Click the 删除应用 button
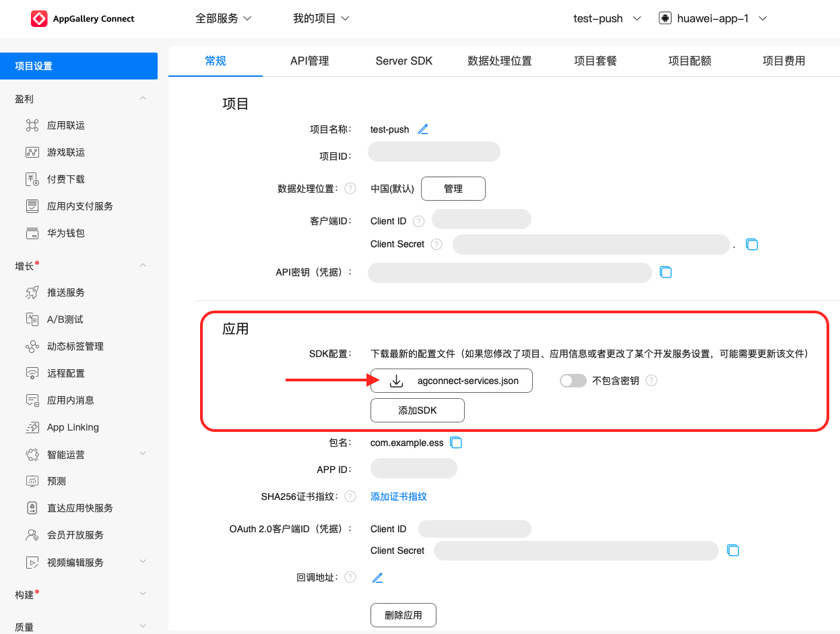Screen dimensions: 840x634 coord(403,615)
